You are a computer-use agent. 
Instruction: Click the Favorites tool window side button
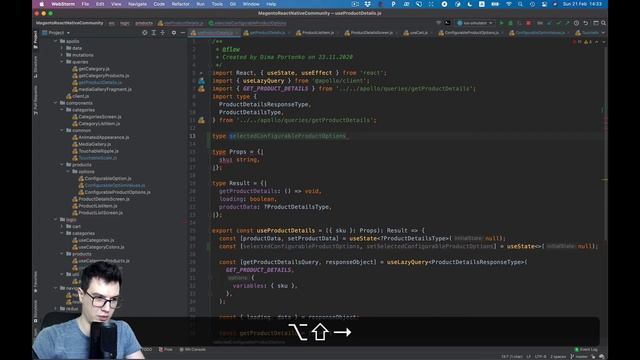click(36, 282)
